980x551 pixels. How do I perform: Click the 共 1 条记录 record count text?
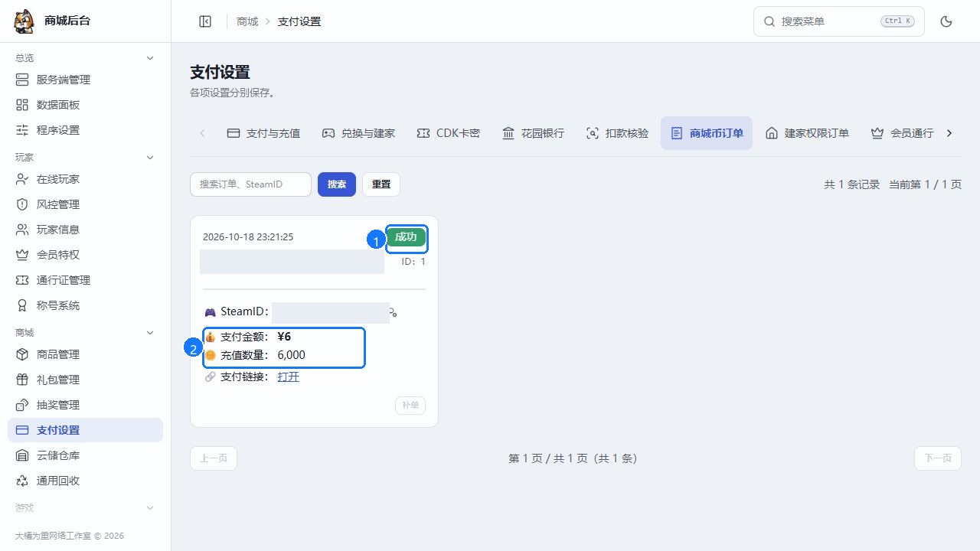click(852, 184)
